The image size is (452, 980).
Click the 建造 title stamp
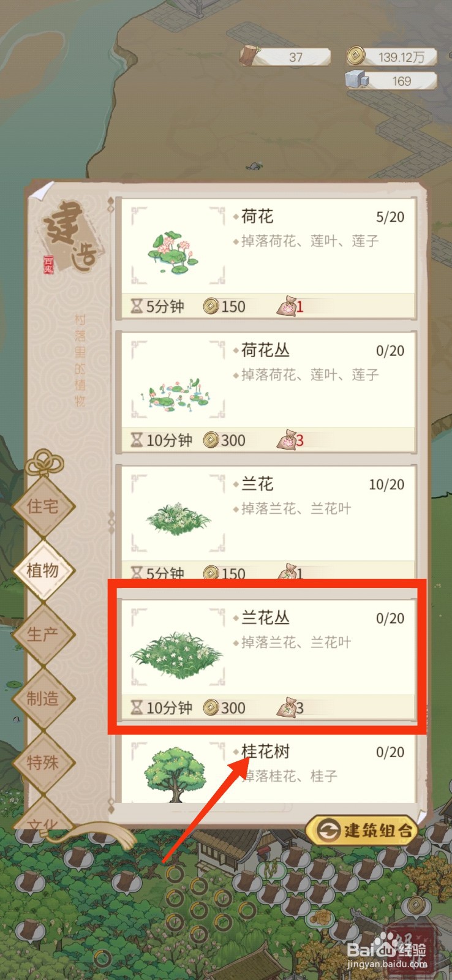[x=69, y=236]
